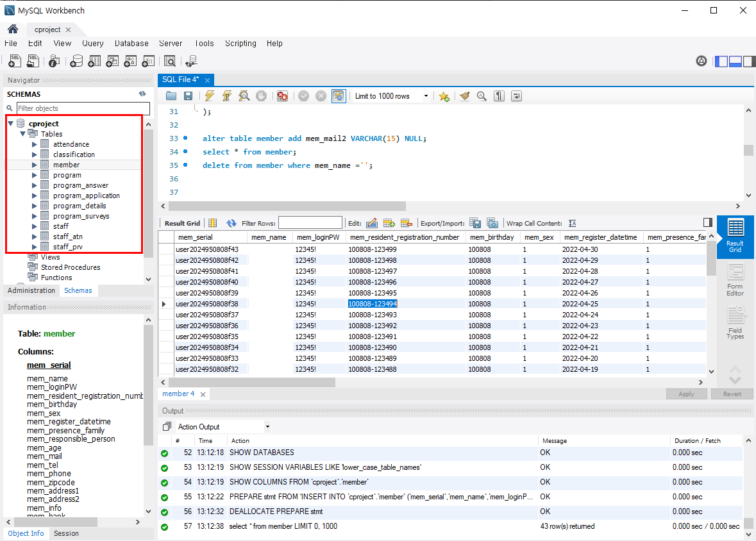
Task: Click the refresh schemas icon in Navigator
Action: (x=142, y=94)
